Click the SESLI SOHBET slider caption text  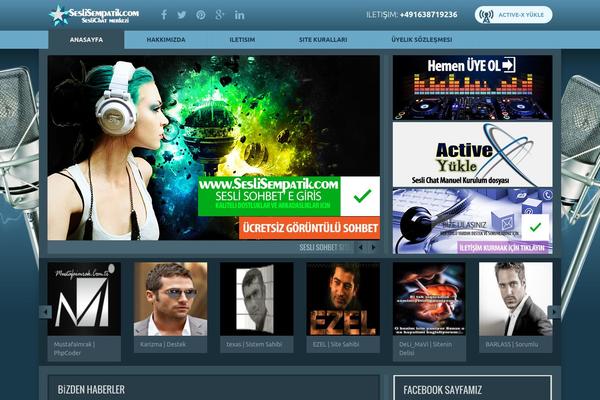pos(324,247)
